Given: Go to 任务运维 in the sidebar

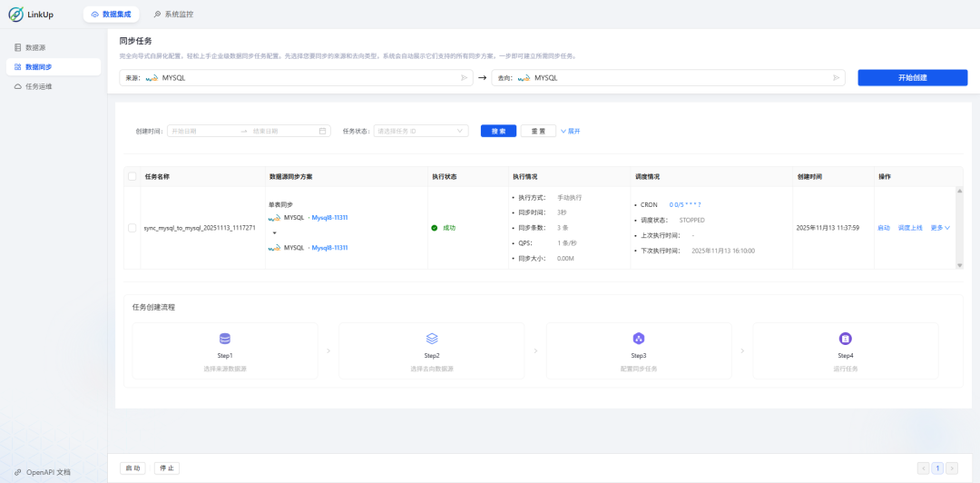Looking at the screenshot, I should click(54, 86).
